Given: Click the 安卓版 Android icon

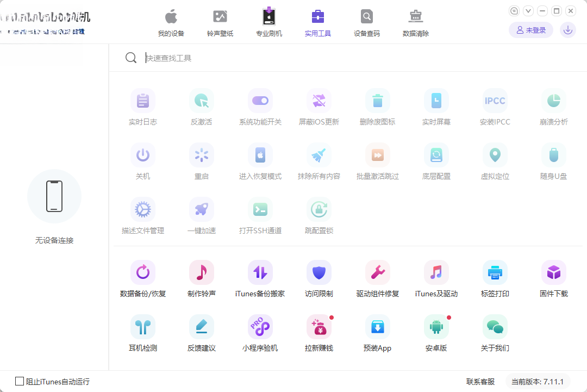Looking at the screenshot, I should coord(436,327).
